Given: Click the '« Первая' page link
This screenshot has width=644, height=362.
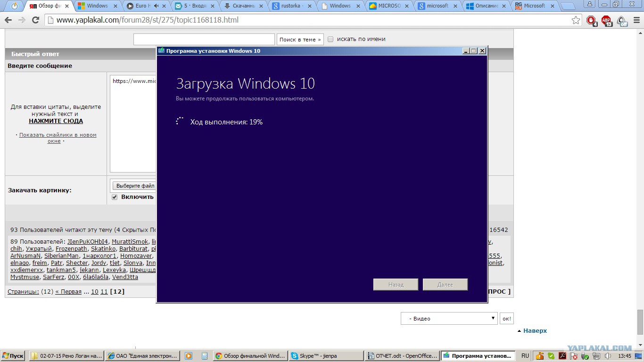Looking at the screenshot, I should click(68, 291).
